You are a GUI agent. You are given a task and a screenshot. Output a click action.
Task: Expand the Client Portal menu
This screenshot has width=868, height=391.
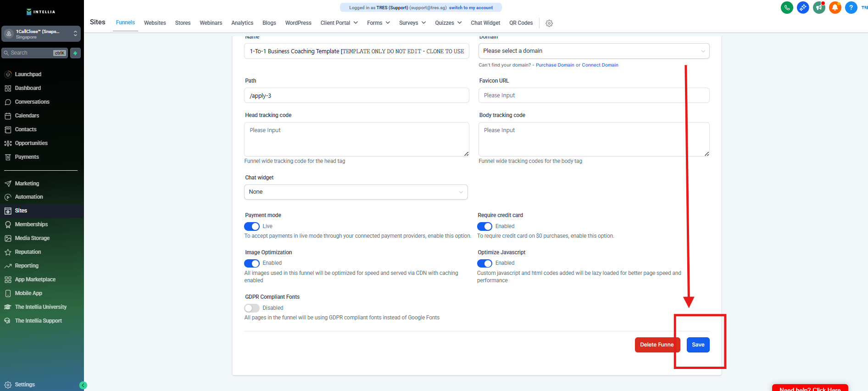tap(339, 23)
